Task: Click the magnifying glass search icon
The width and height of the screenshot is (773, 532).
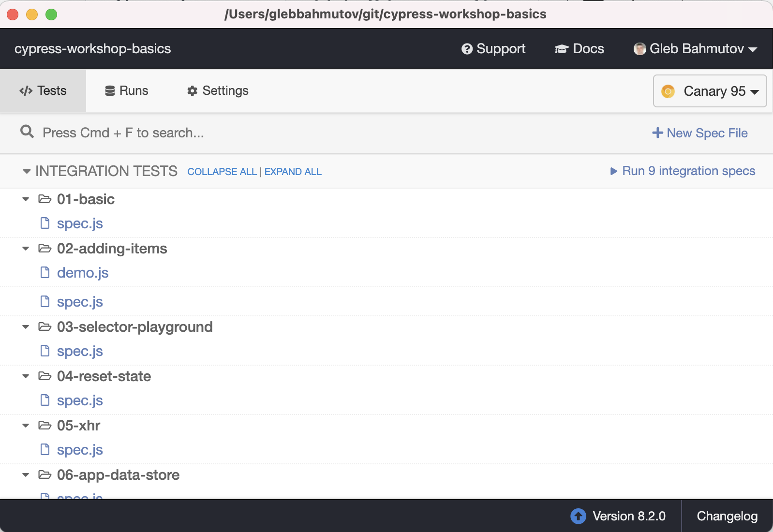Action: [x=27, y=132]
